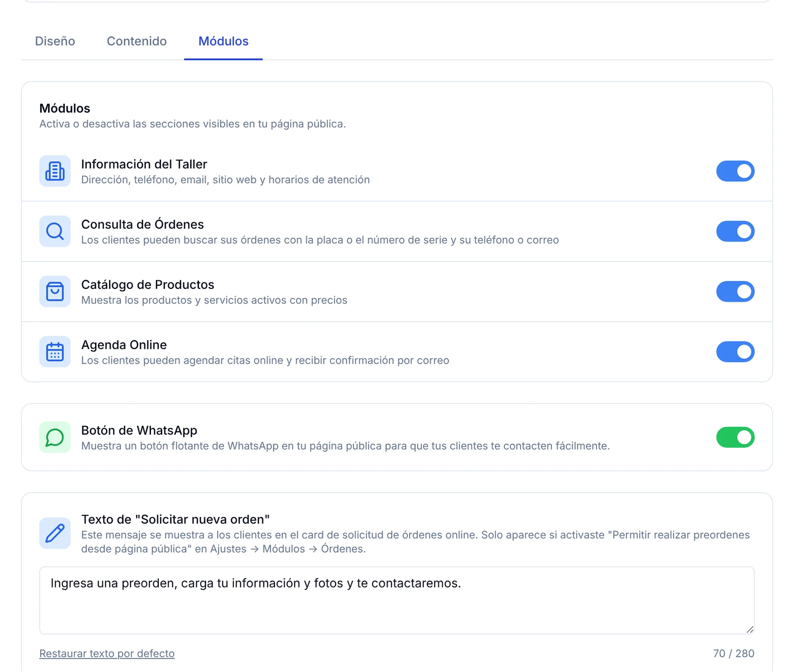Click the WhatsApp chat bubble icon
The width and height of the screenshot is (794, 672).
click(55, 437)
